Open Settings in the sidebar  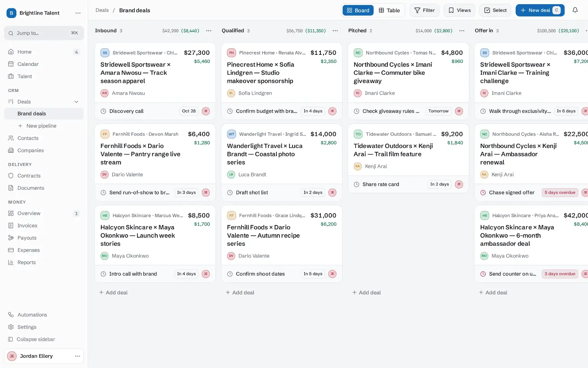44,327
